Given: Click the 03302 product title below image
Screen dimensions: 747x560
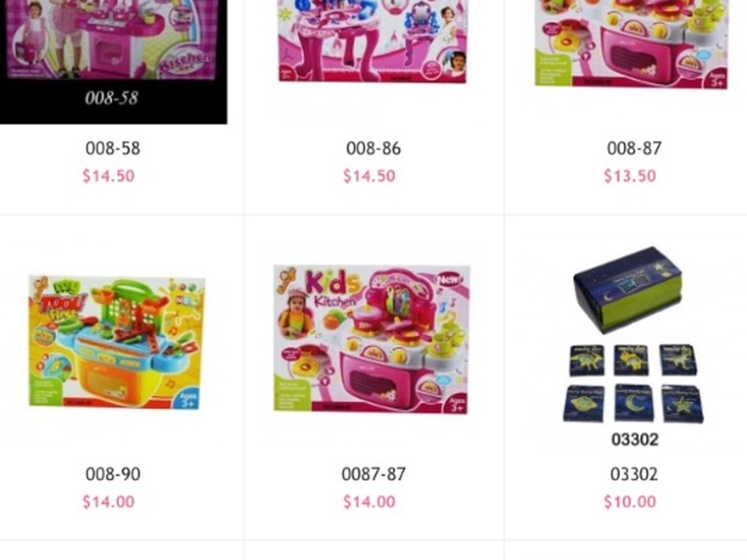Looking at the screenshot, I should [634, 474].
